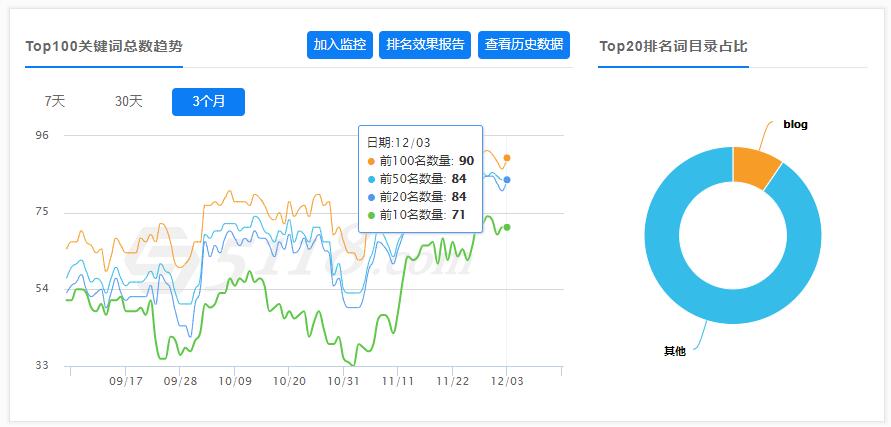The image size is (891, 427).
Task: Click the orange dot beside 前100名数量
Action: coord(372,161)
